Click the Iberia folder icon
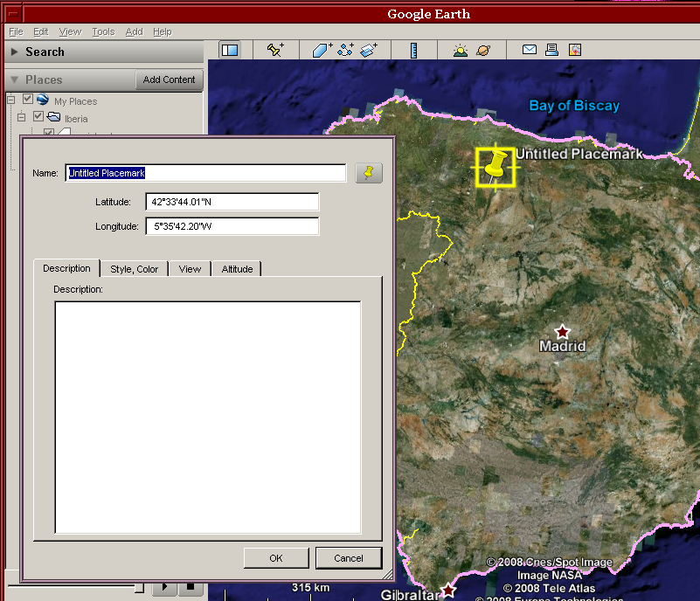The width and height of the screenshot is (700, 601). (x=53, y=117)
